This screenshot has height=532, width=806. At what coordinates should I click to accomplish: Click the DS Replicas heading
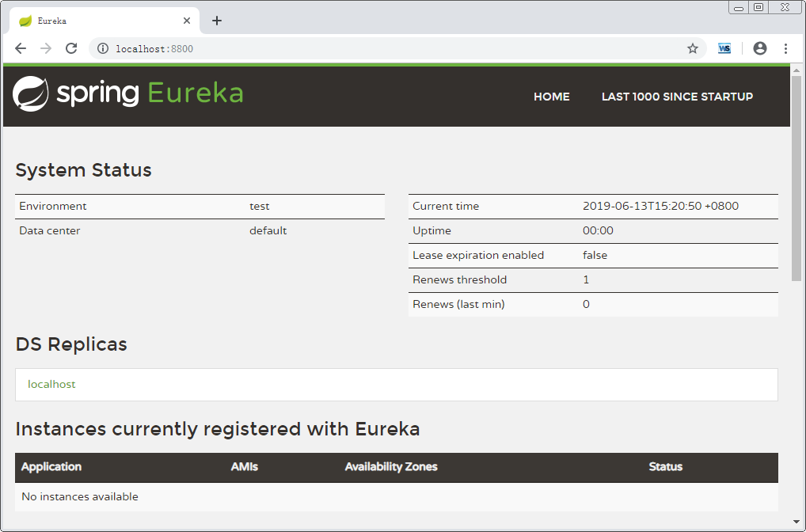click(71, 344)
